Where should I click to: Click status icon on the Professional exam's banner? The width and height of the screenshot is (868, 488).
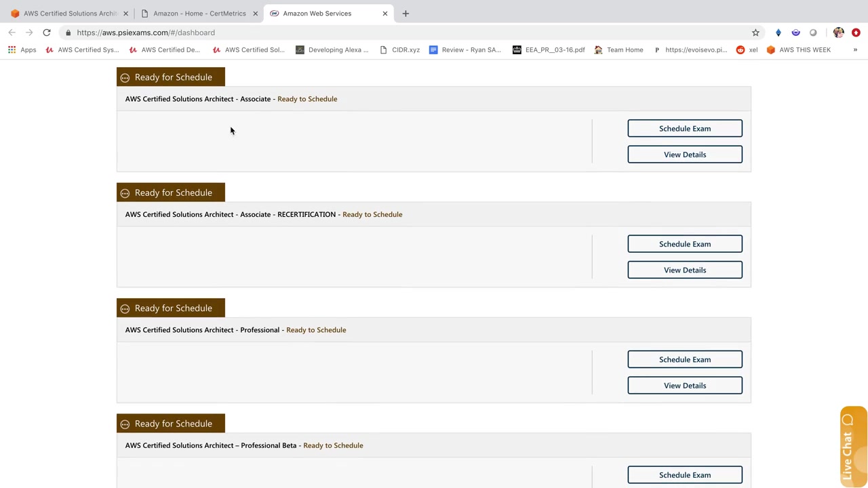tap(125, 309)
